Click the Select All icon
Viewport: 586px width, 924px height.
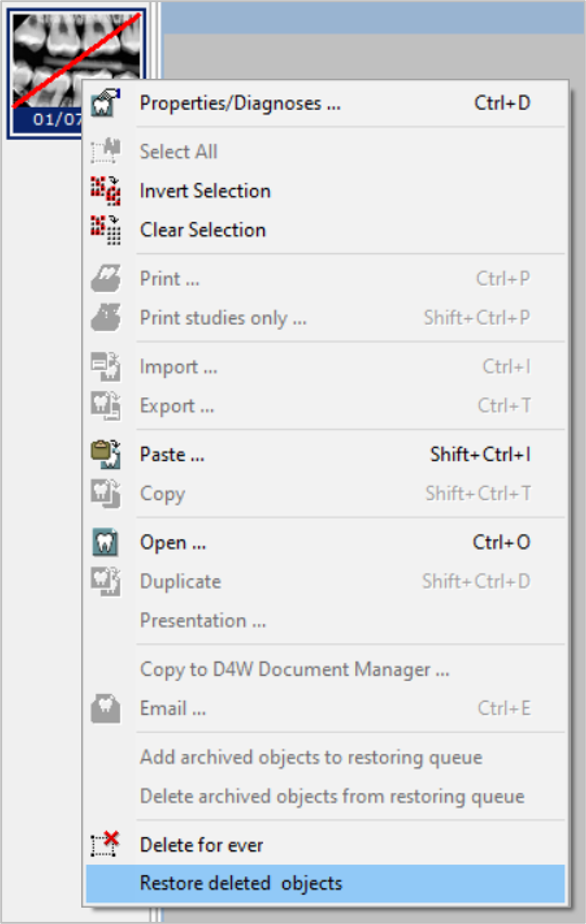[x=106, y=151]
